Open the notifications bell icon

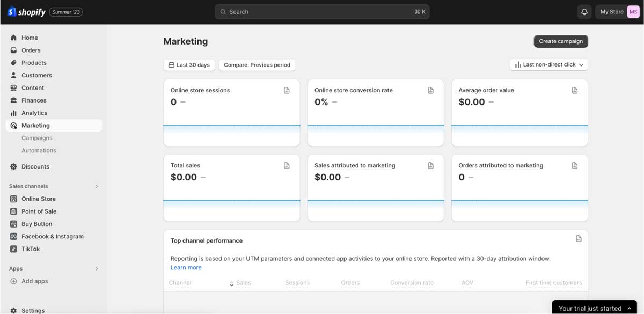coord(584,11)
